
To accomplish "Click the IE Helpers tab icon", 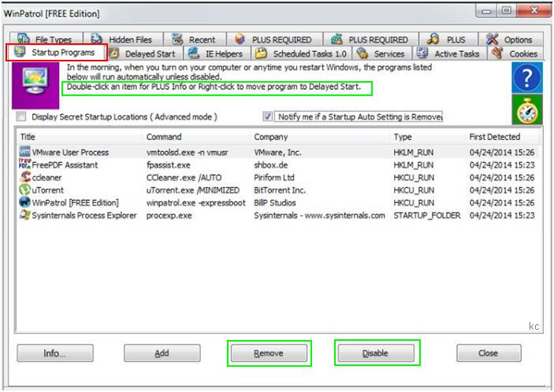I will 194,54.
